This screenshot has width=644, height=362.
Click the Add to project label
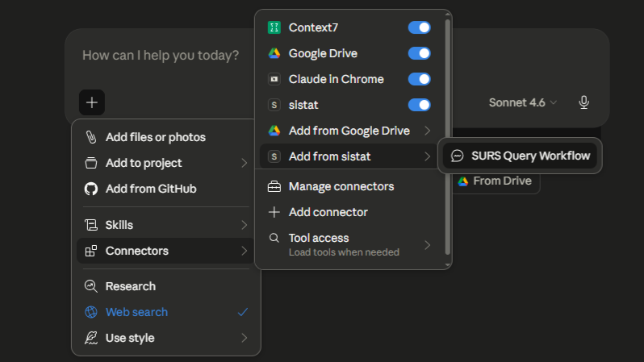tap(144, 163)
